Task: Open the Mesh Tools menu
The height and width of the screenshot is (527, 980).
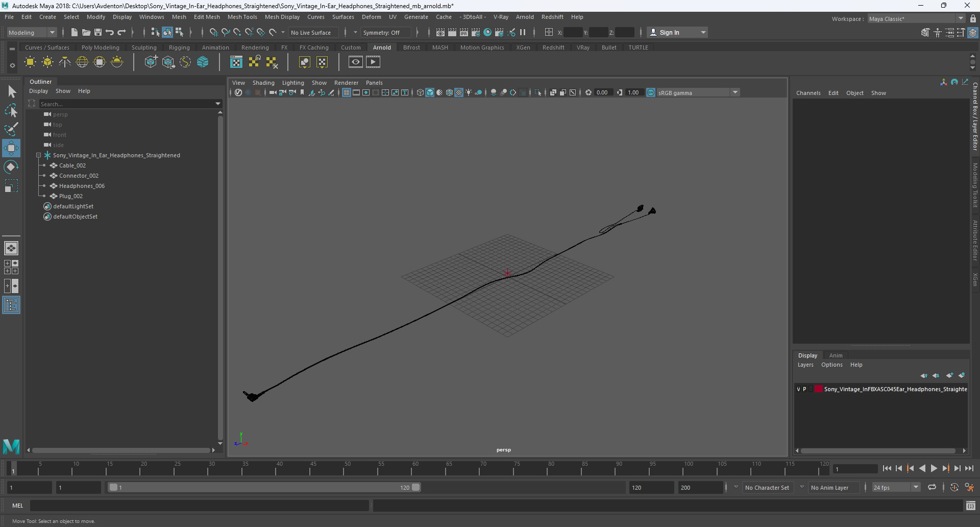Action: [242, 17]
